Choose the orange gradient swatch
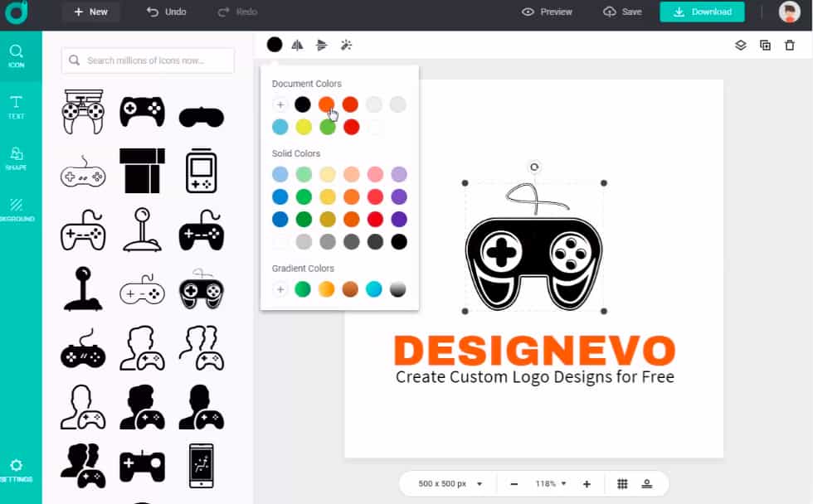The width and height of the screenshot is (813, 504). [x=326, y=289]
